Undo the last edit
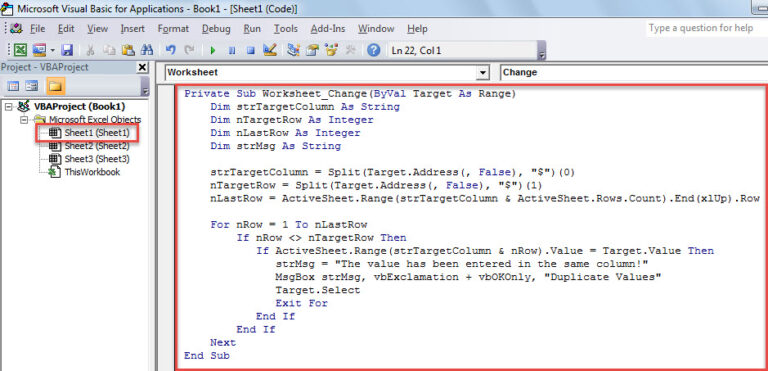 (170, 50)
